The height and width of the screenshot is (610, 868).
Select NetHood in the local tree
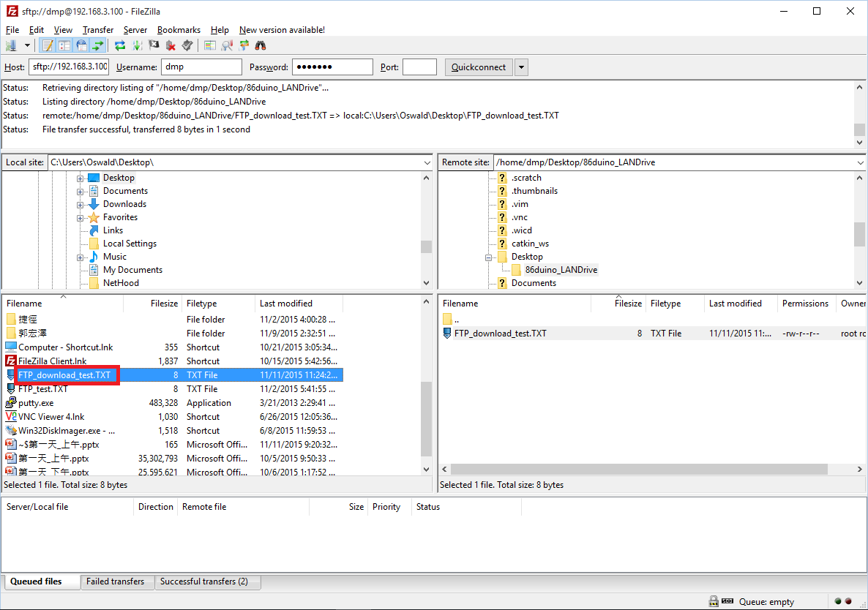pyautogui.click(x=121, y=283)
